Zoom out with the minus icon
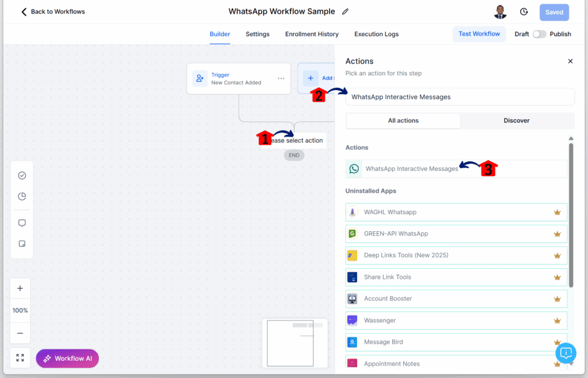 [20, 333]
